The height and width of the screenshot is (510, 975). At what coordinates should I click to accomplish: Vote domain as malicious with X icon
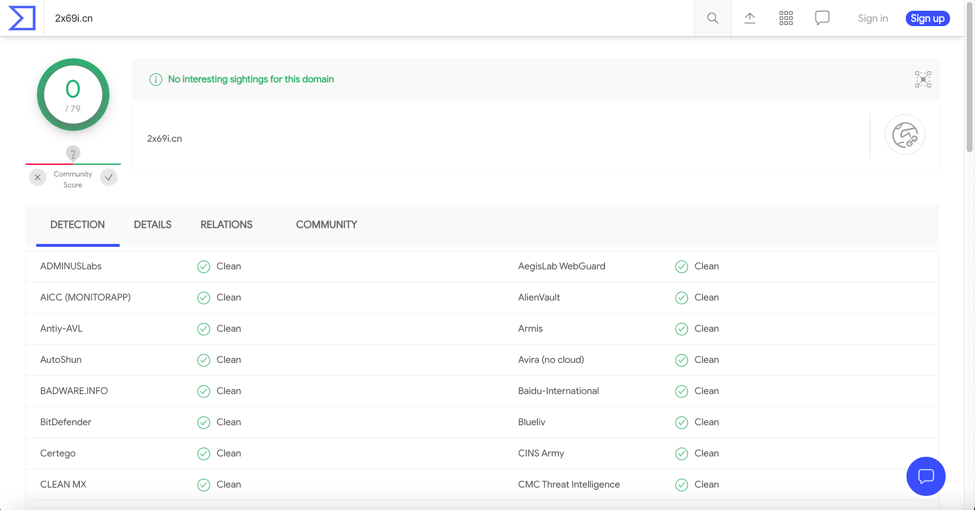pos(37,177)
